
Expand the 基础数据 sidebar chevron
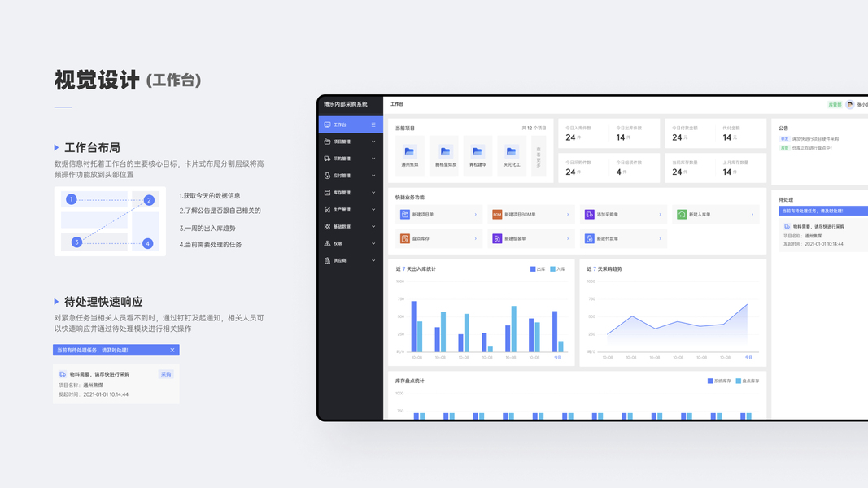point(373,227)
